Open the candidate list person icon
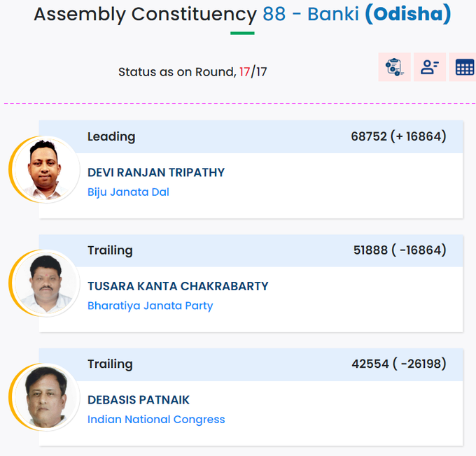The width and height of the screenshot is (476, 456). click(430, 67)
